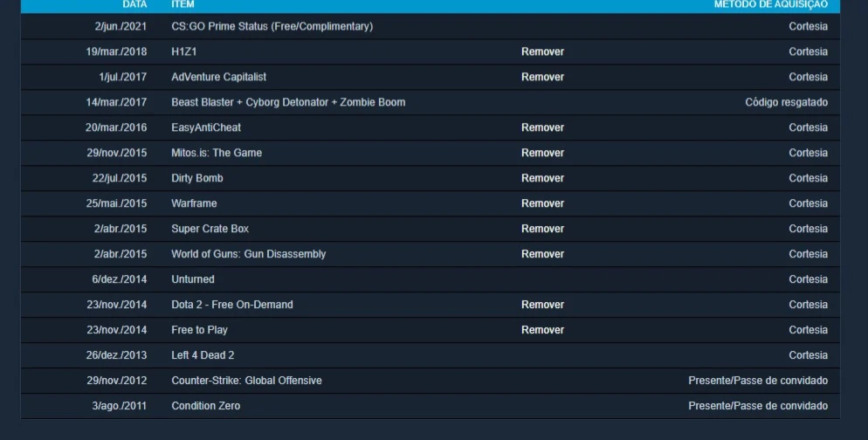
Task: Remove the Free to Play license
Action: click(542, 330)
